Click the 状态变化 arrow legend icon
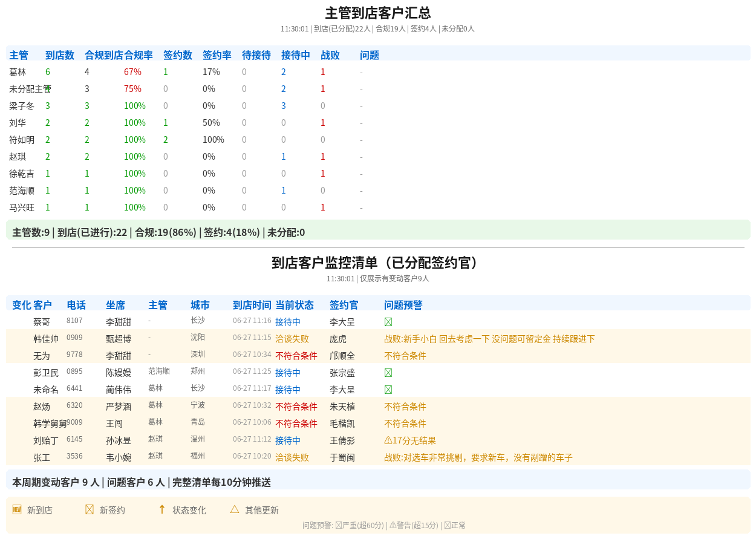 [x=162, y=509]
